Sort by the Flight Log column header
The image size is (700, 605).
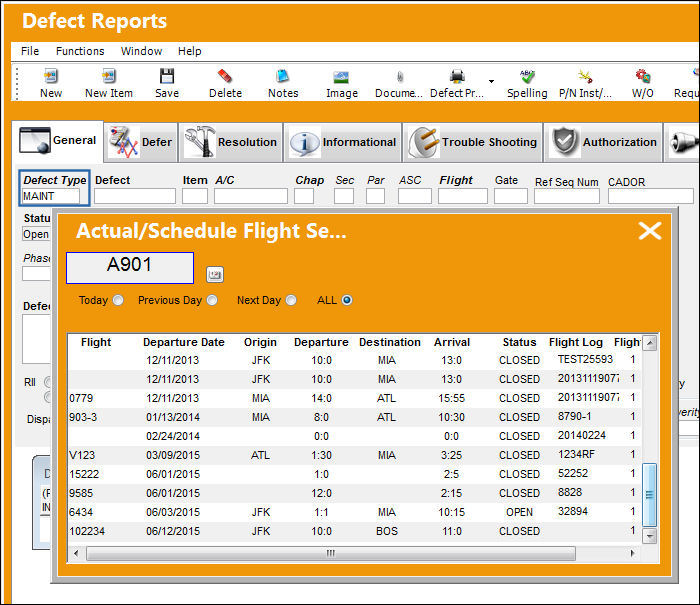point(575,342)
